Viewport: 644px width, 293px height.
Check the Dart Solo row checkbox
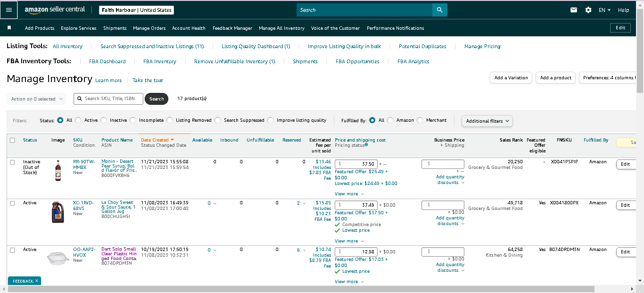coord(13,250)
